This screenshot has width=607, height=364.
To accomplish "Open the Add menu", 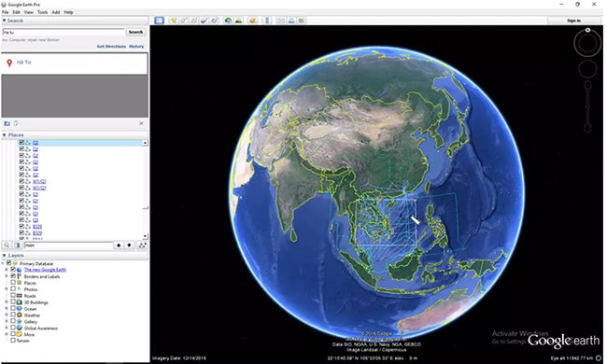I will point(56,12).
